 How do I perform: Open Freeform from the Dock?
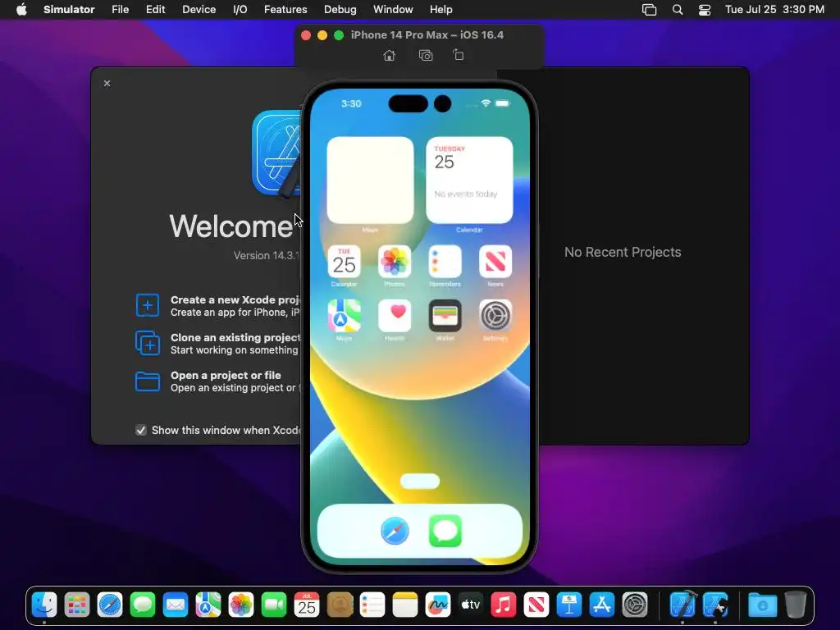(x=438, y=605)
